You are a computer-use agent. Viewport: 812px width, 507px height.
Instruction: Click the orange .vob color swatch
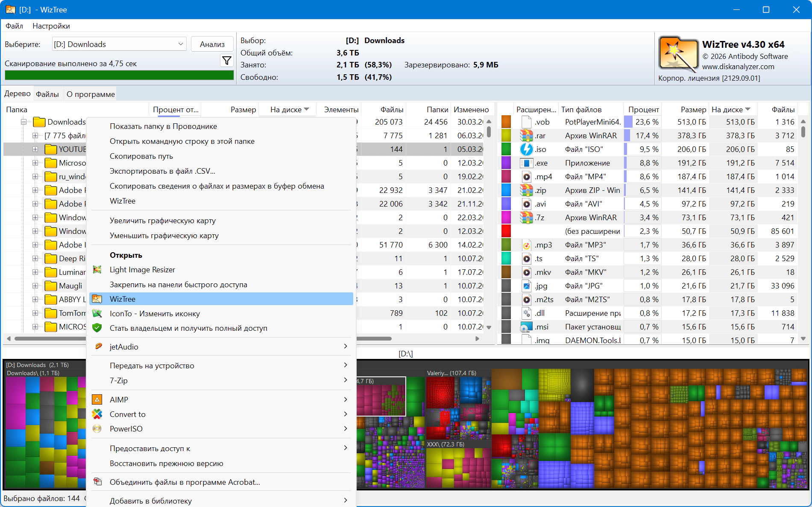pyautogui.click(x=506, y=122)
